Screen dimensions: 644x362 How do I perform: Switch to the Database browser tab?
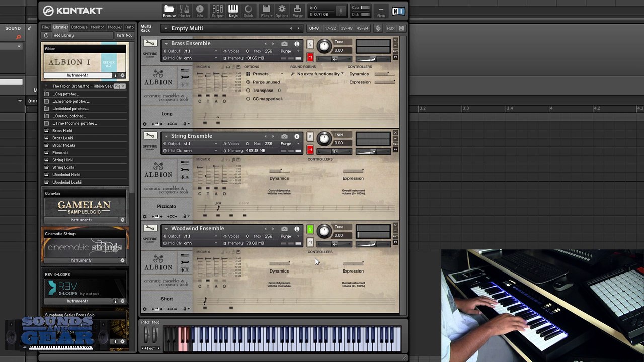tap(79, 27)
